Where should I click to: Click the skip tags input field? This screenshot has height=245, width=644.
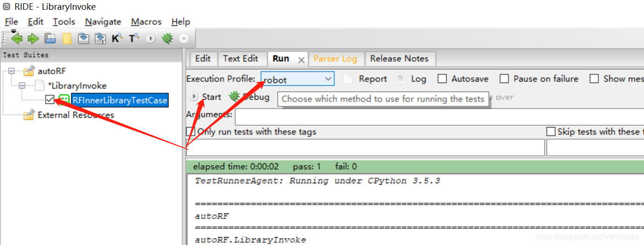pos(595,148)
